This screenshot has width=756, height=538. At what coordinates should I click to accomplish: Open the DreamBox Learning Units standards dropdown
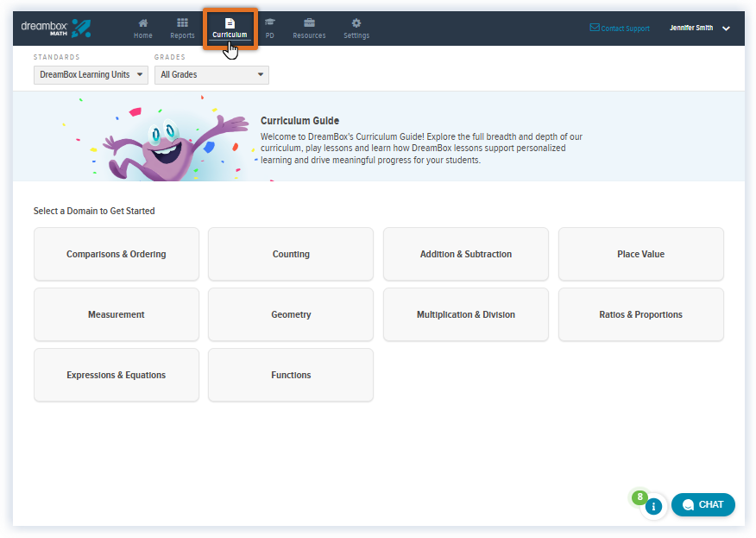(x=90, y=74)
